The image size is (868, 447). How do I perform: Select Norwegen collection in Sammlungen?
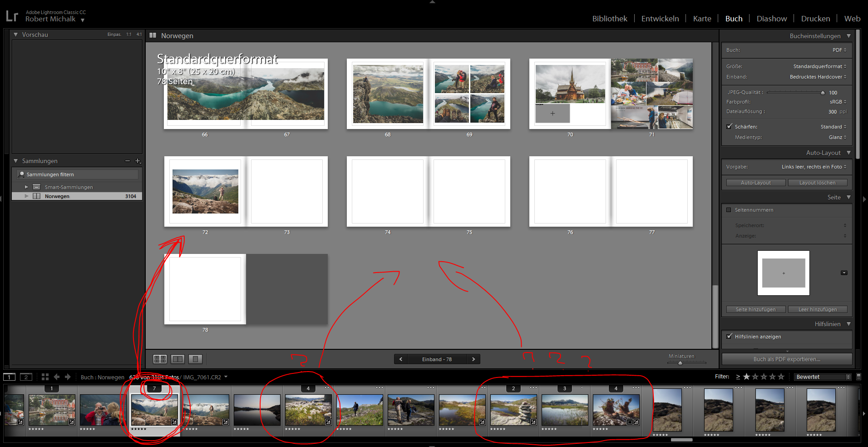click(77, 196)
